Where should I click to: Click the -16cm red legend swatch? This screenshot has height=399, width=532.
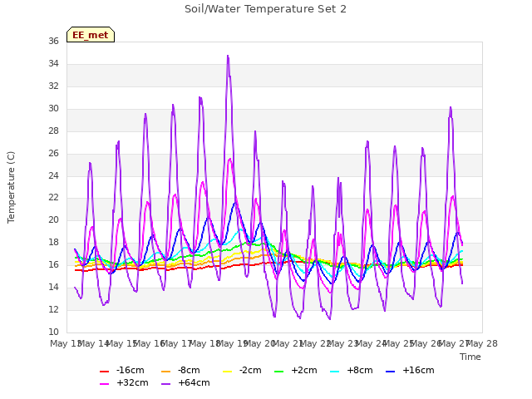[x=105, y=372]
